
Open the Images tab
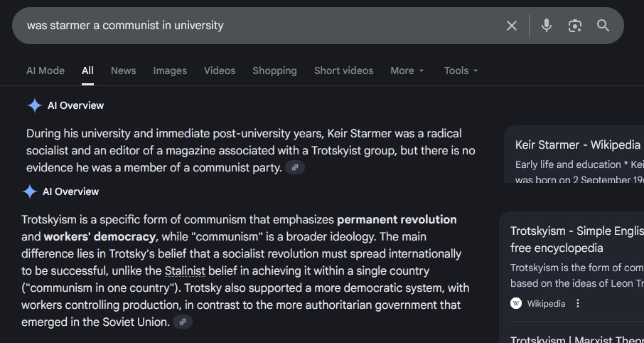coord(170,70)
